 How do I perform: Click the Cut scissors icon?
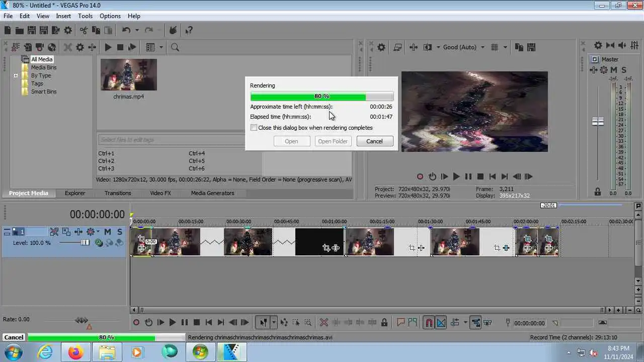pos(84,30)
